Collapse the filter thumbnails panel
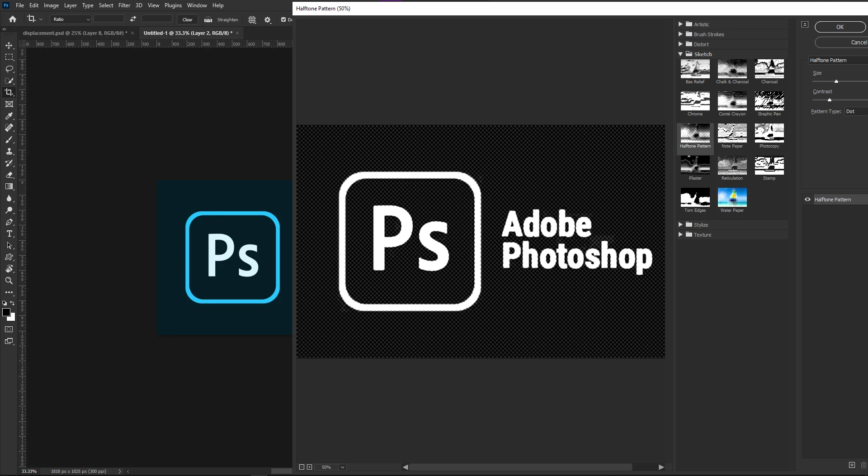Viewport: 868px width, 476px height. coord(805,24)
